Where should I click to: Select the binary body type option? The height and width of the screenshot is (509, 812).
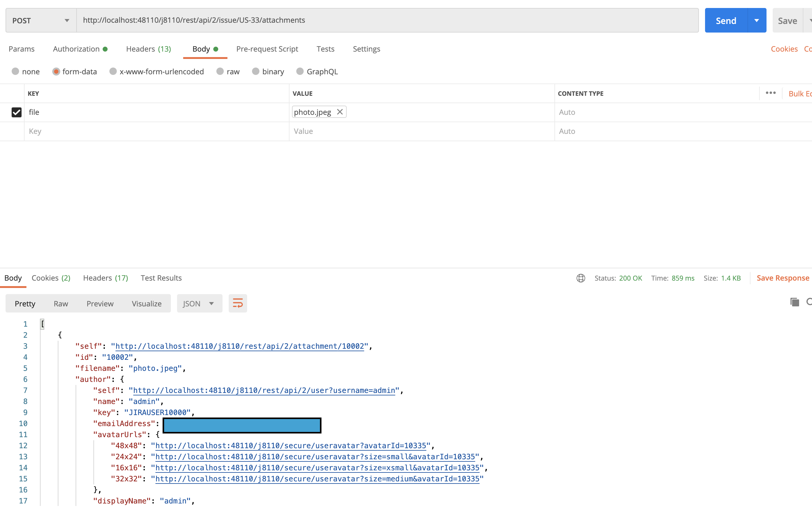(x=256, y=71)
